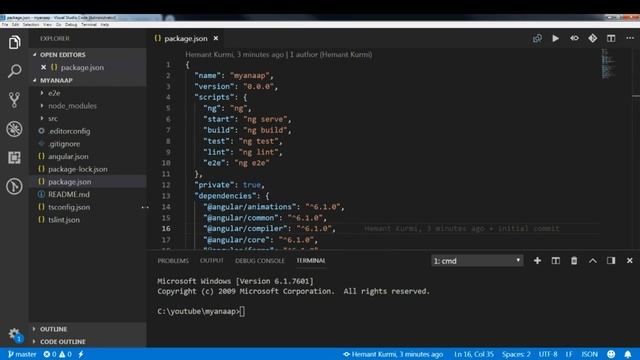Screen dimensions: 640x360
Task: Switch to the Debug Console tab
Action: pyautogui.click(x=260, y=261)
